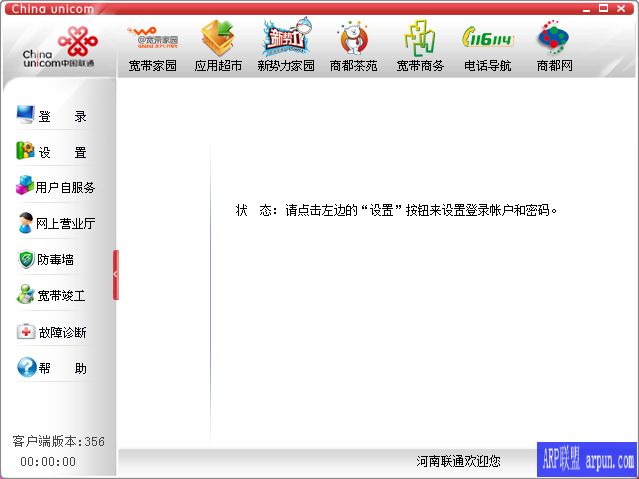Viewport: 639px width, 479px height.
Task: Click the 商都茶苑 bear icon
Action: pos(353,38)
